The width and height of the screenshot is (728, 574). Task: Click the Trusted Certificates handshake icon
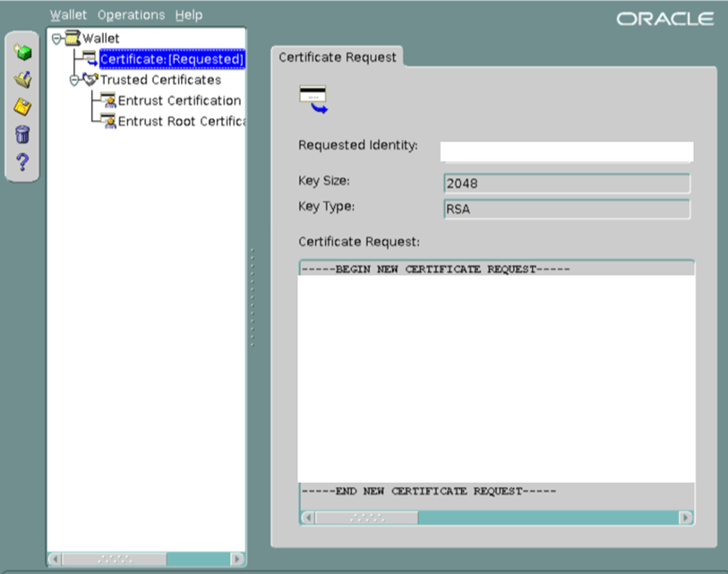(x=90, y=80)
